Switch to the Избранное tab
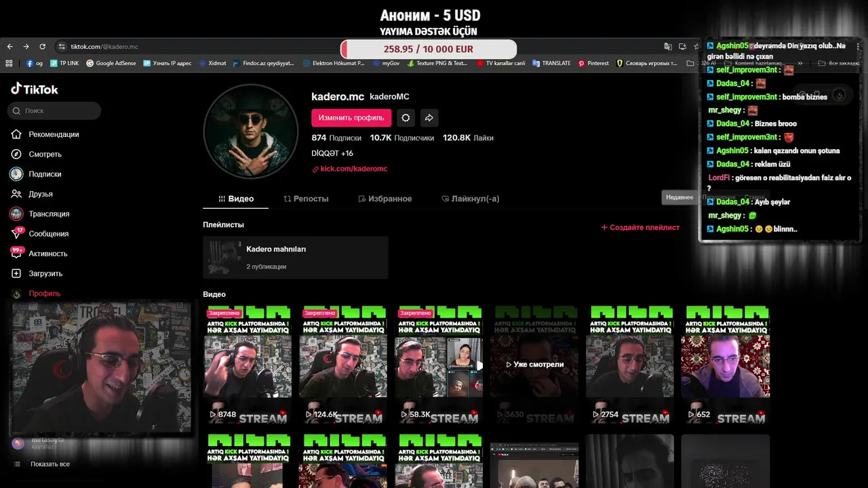This screenshot has width=868, height=488. pos(385,199)
